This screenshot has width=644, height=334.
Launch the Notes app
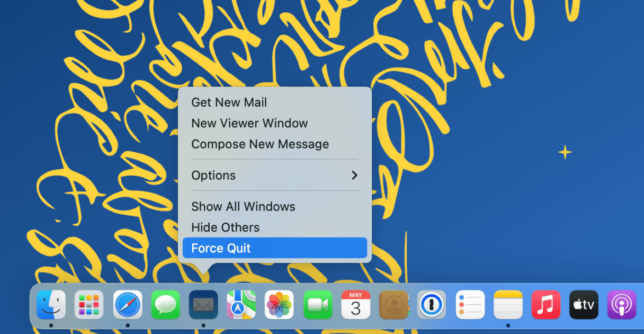coord(508,305)
